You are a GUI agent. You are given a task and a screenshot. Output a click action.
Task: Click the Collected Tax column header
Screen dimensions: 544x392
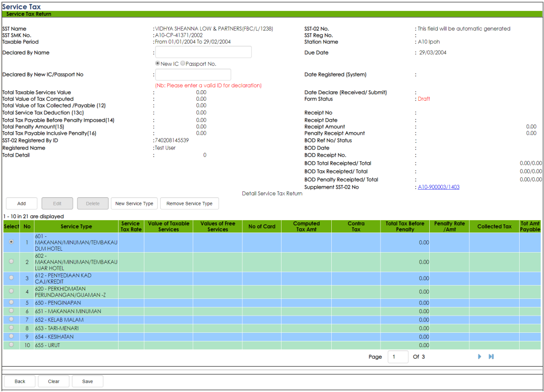pyautogui.click(x=494, y=226)
